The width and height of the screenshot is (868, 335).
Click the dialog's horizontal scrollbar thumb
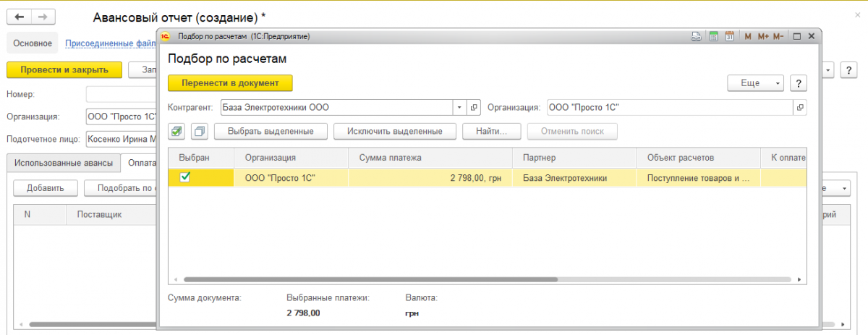[370, 279]
